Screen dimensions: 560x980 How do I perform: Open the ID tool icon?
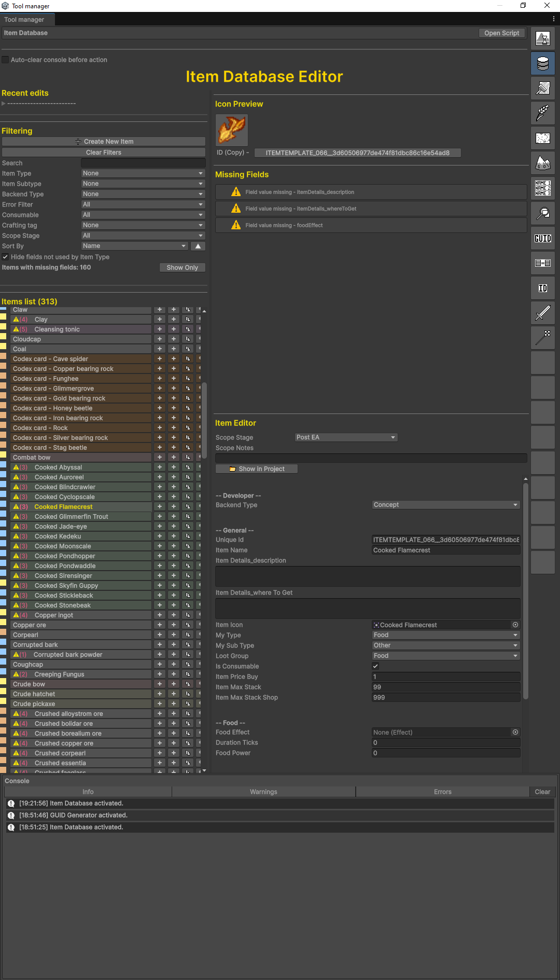pyautogui.click(x=543, y=288)
